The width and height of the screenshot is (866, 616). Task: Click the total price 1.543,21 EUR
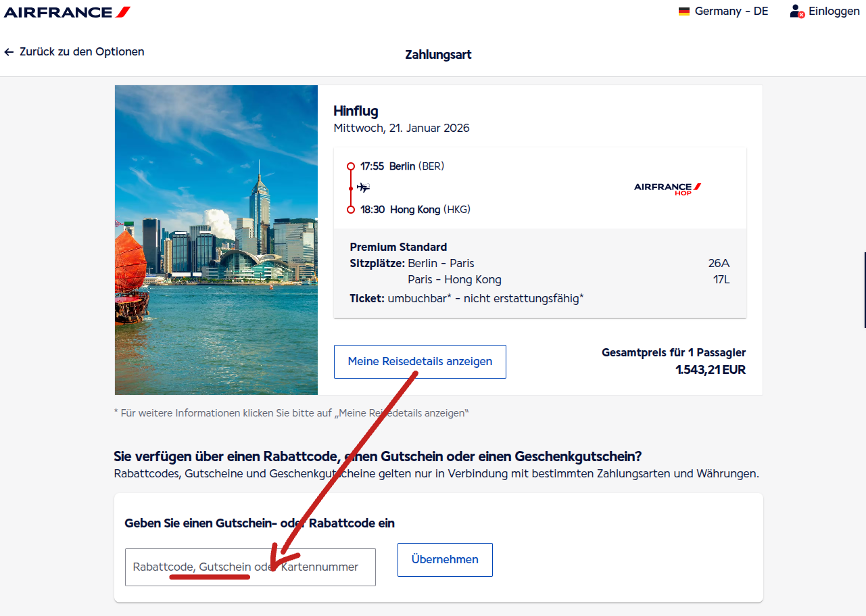pos(710,370)
